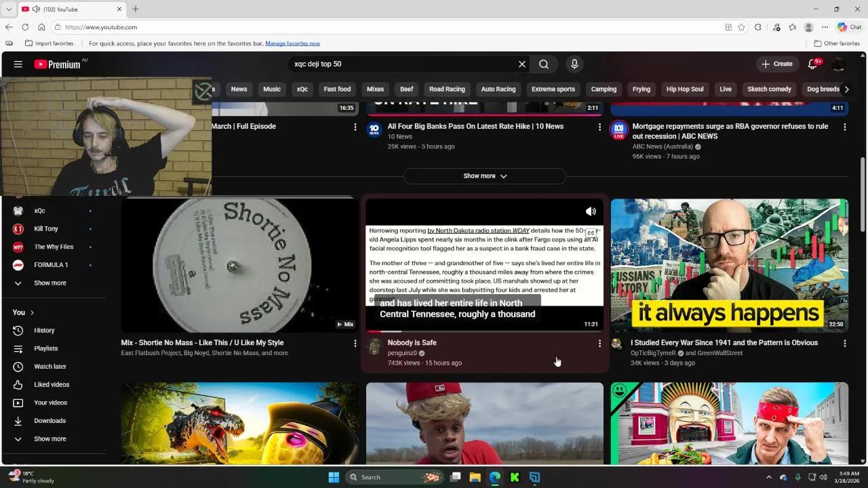Run the search with the magnifier button

click(x=544, y=64)
